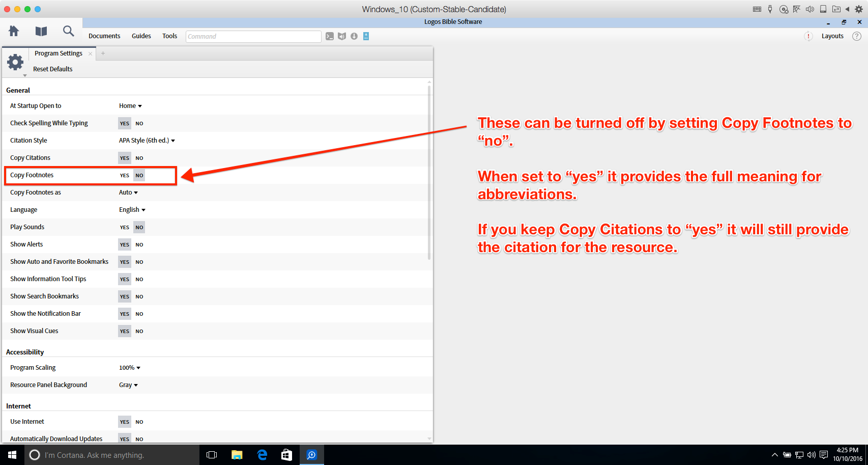Screen dimensions: 868x465
Task: Click the read-aloud book speaker icon
Action: [x=342, y=36]
